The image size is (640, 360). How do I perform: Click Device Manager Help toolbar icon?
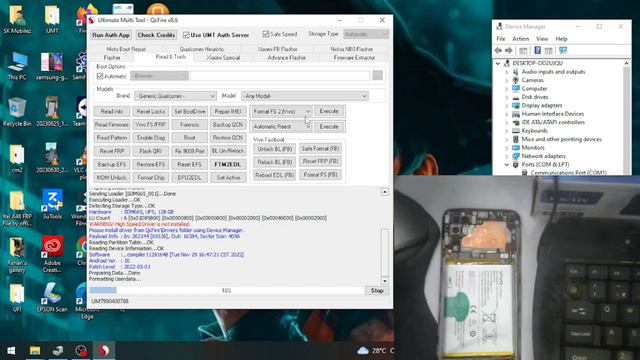pyautogui.click(x=537, y=50)
